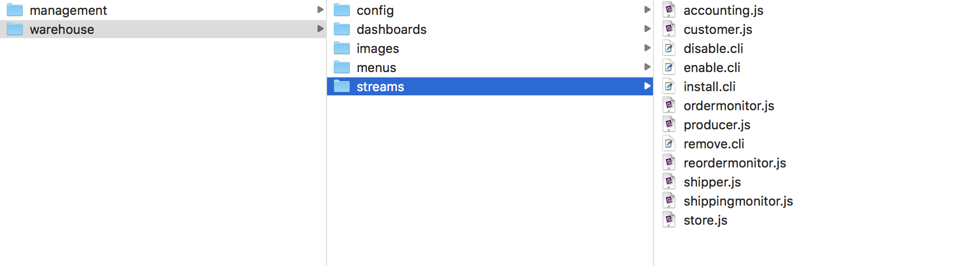Expand the management folder arrow
This screenshot has width=980, height=266.
pos(320,10)
